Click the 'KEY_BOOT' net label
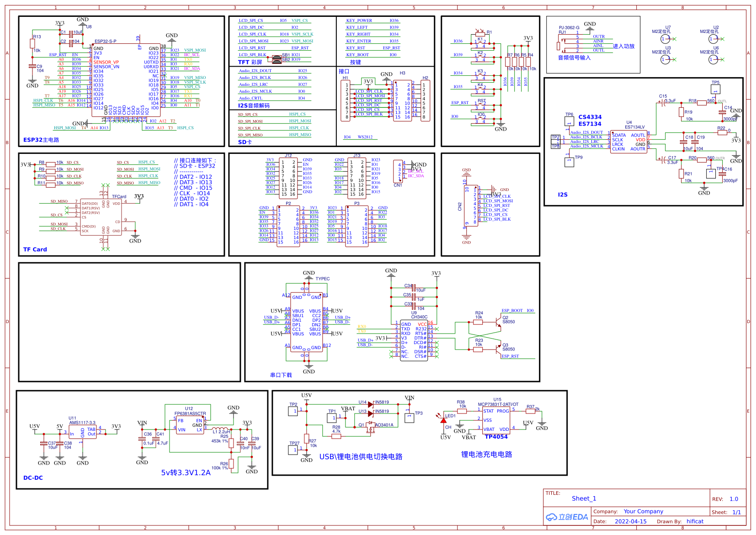This screenshot has width=756, height=535. coord(357,55)
